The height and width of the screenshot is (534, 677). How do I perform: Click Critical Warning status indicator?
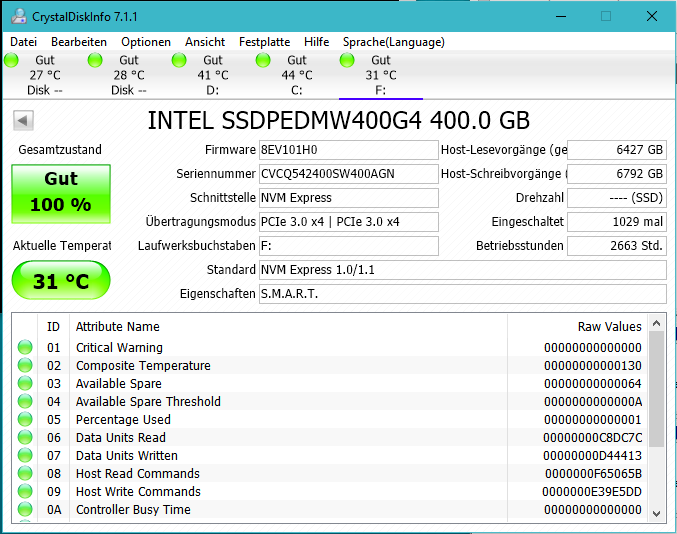coord(25,348)
